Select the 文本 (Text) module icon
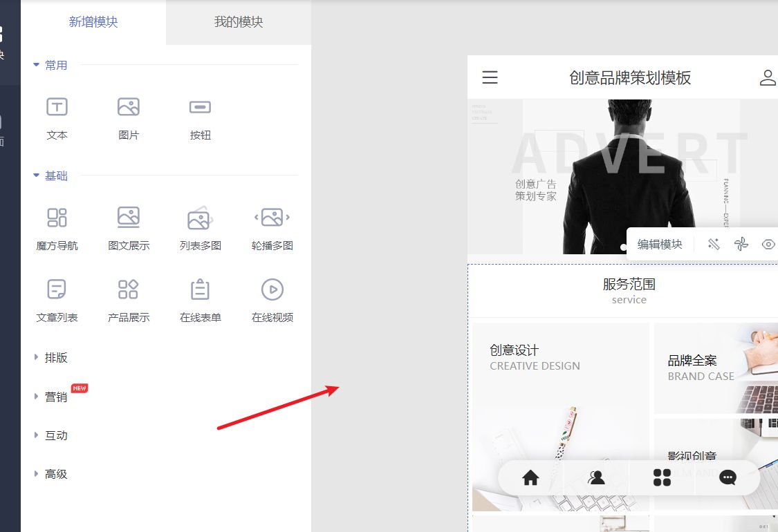Screen dimensions: 778x532 pyautogui.click(x=57, y=116)
